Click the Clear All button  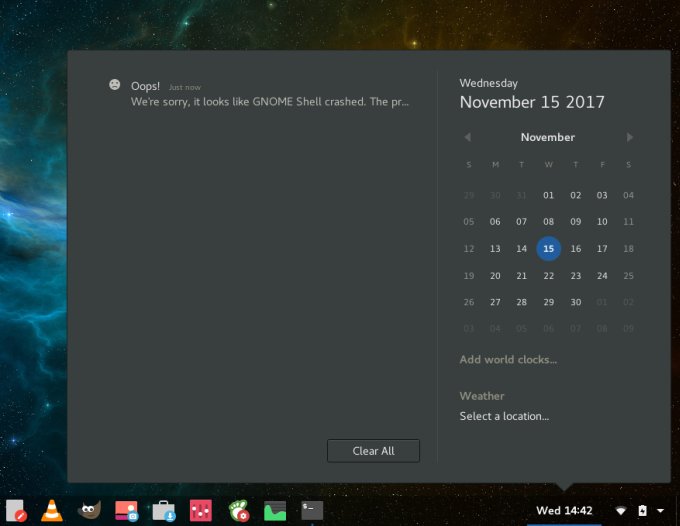coord(373,451)
